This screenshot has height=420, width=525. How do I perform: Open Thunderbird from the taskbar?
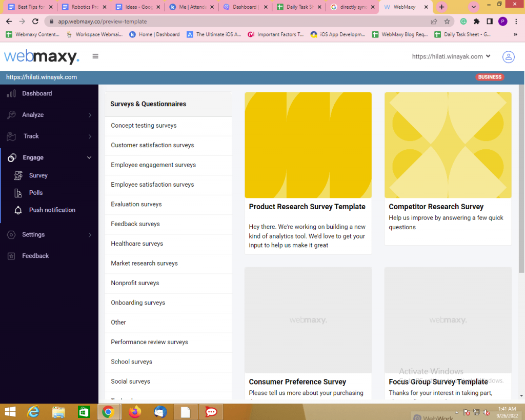(160, 412)
